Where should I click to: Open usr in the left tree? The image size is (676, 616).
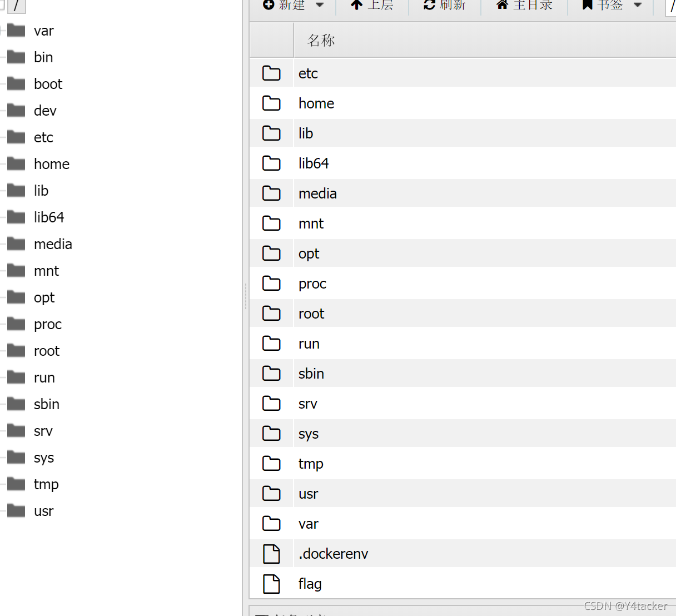pos(44,511)
